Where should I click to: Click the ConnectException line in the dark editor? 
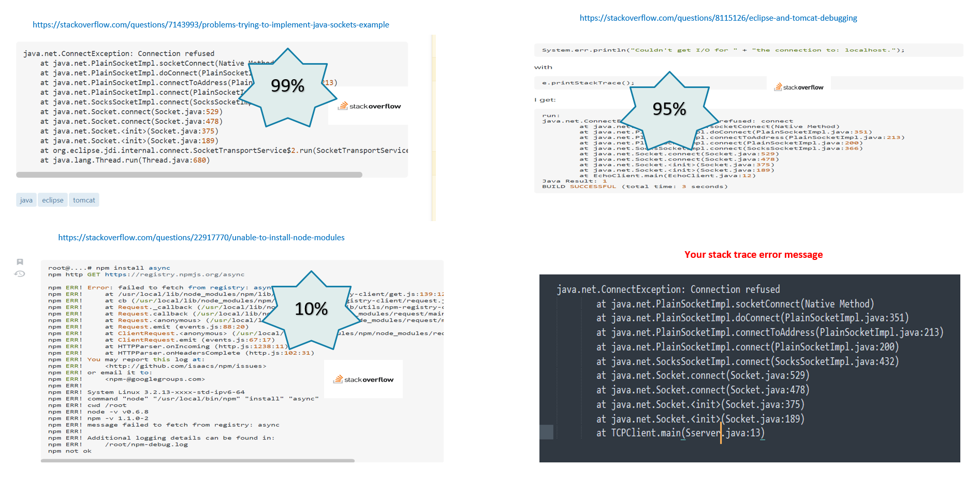pyautogui.click(x=668, y=289)
